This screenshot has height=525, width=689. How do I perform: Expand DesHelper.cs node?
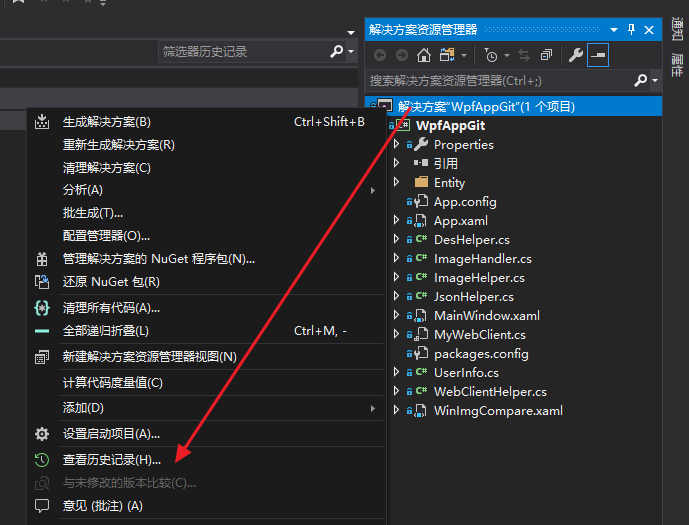click(396, 239)
